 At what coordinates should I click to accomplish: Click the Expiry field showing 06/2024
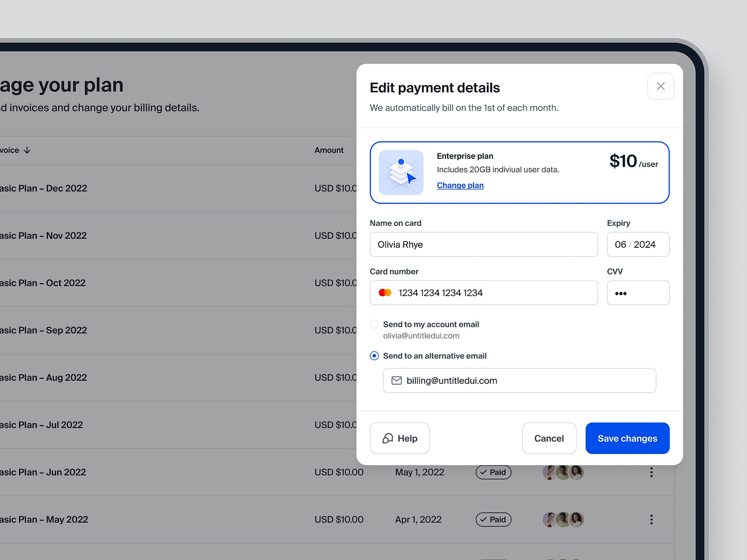(638, 244)
